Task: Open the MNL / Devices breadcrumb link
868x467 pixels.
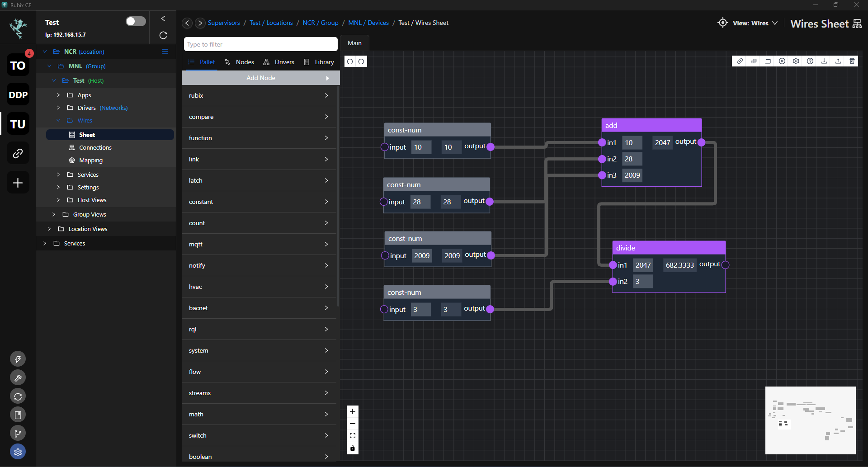Action: coord(368,23)
